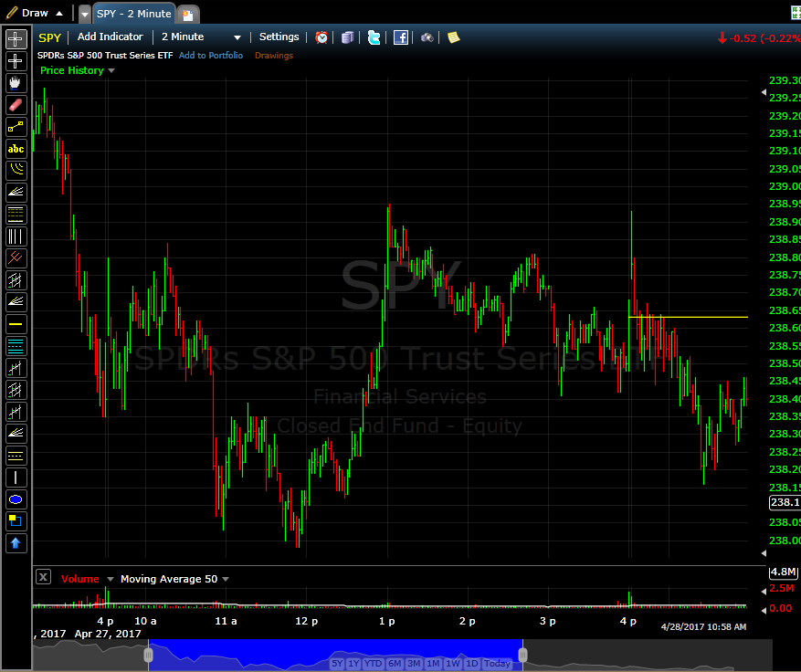
Task: Set range to 5Y
Action: 337,663
